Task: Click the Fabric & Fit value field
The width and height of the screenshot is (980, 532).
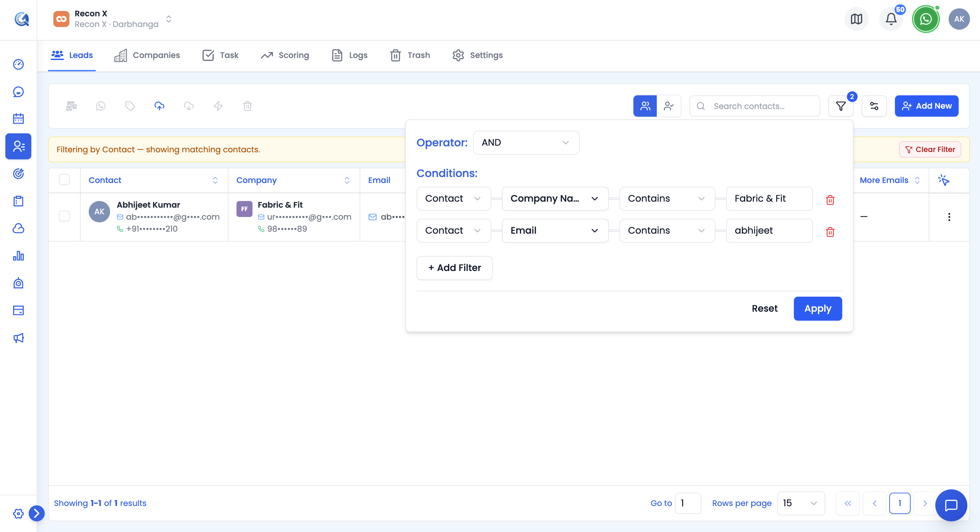Action: tap(769, 199)
